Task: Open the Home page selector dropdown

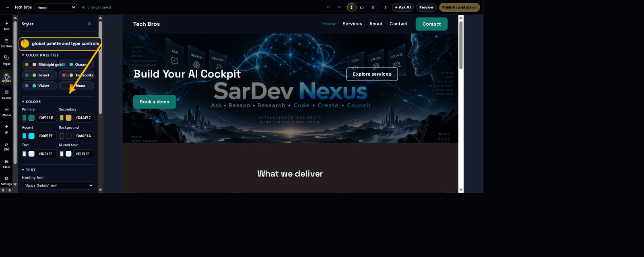Action: tap(56, 7)
